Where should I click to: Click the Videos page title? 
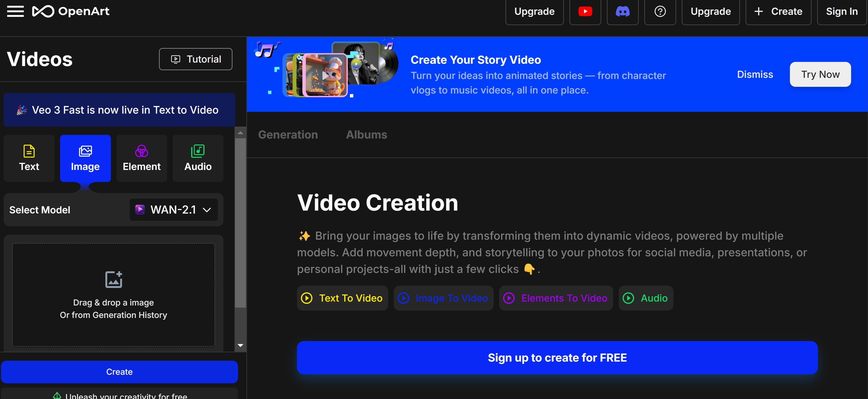40,59
